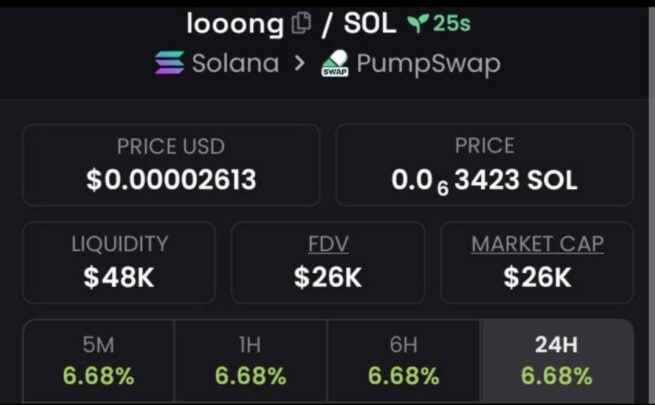The width and height of the screenshot is (655, 405).
Task: Copy the looong token address icon
Action: point(301,23)
